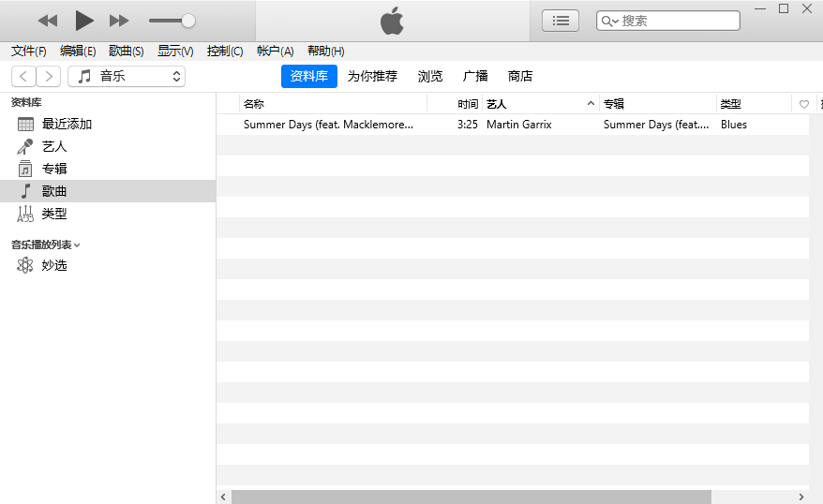Select 专辑 in the sidebar

tap(108, 169)
